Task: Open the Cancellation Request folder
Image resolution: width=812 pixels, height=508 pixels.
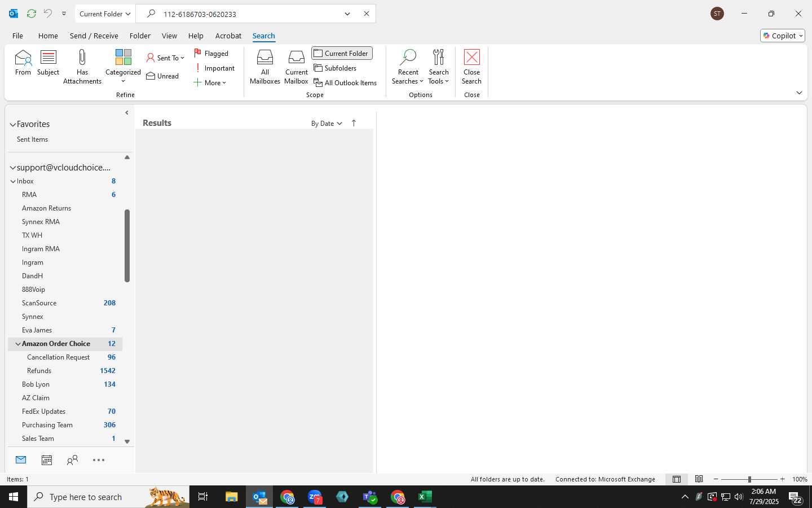Action: (x=65, y=357)
